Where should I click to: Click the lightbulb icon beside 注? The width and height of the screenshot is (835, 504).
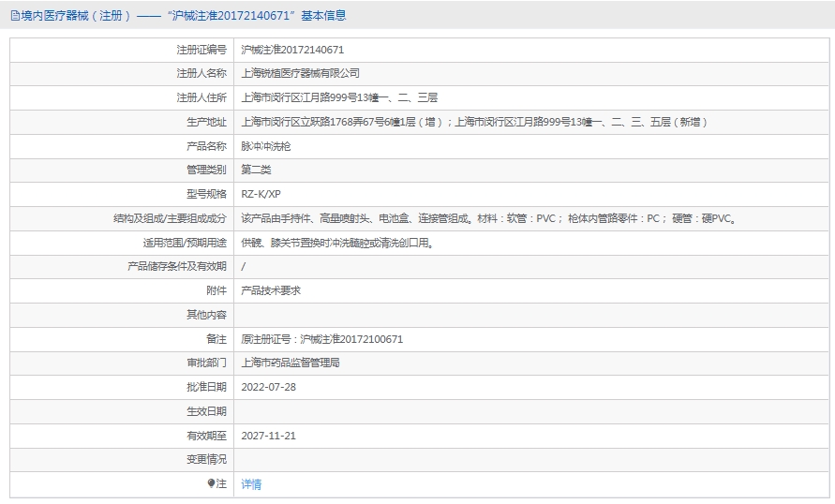point(211,483)
